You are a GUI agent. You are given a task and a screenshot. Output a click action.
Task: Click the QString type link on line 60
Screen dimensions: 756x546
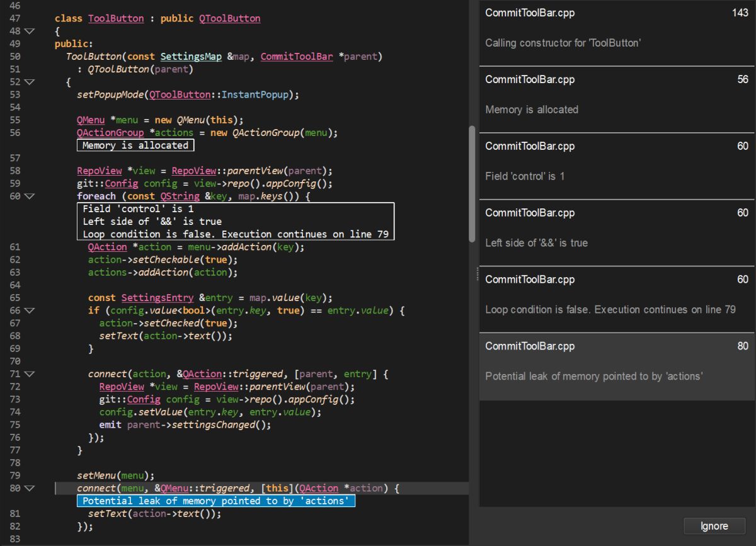click(x=180, y=196)
